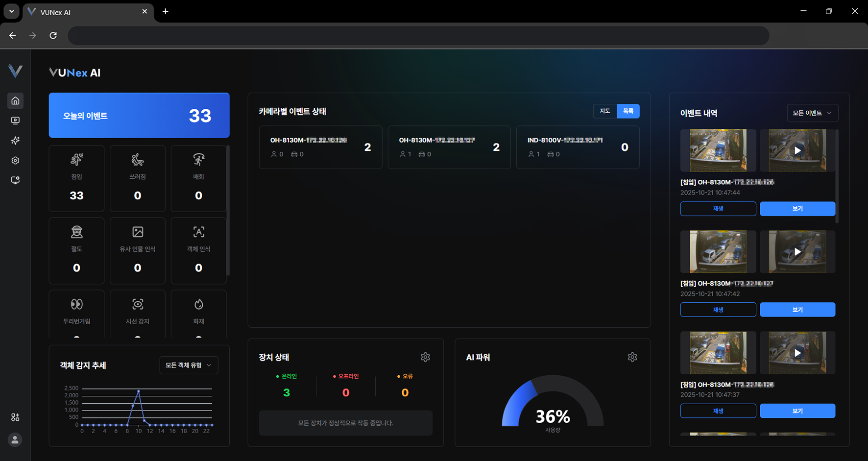Switch camera view to 지도 (map)
868x461 pixels.
pos(605,111)
